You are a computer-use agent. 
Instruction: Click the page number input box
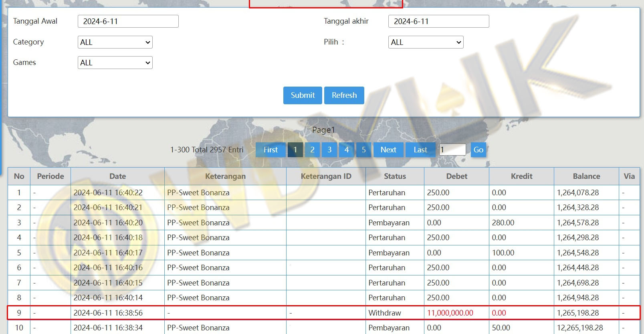pyautogui.click(x=452, y=150)
